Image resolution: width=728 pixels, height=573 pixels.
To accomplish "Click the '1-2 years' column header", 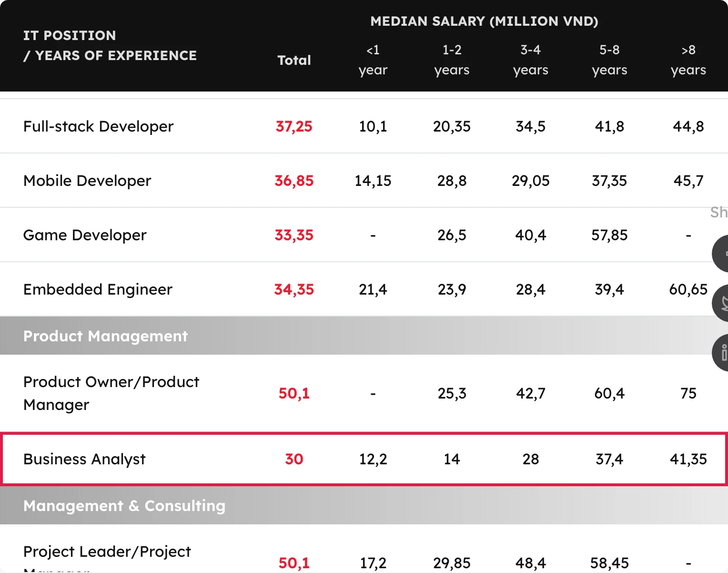I will point(452,60).
